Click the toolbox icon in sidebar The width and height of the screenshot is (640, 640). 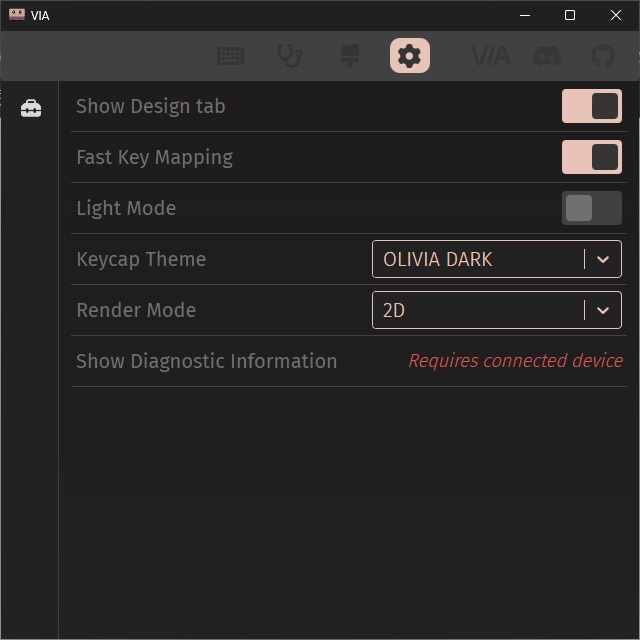click(x=31, y=108)
